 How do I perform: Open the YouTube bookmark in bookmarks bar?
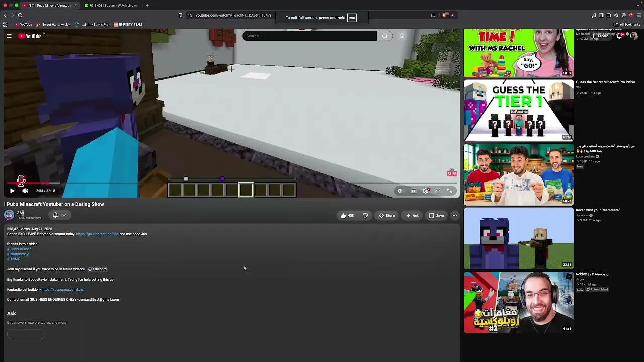pos(23,24)
